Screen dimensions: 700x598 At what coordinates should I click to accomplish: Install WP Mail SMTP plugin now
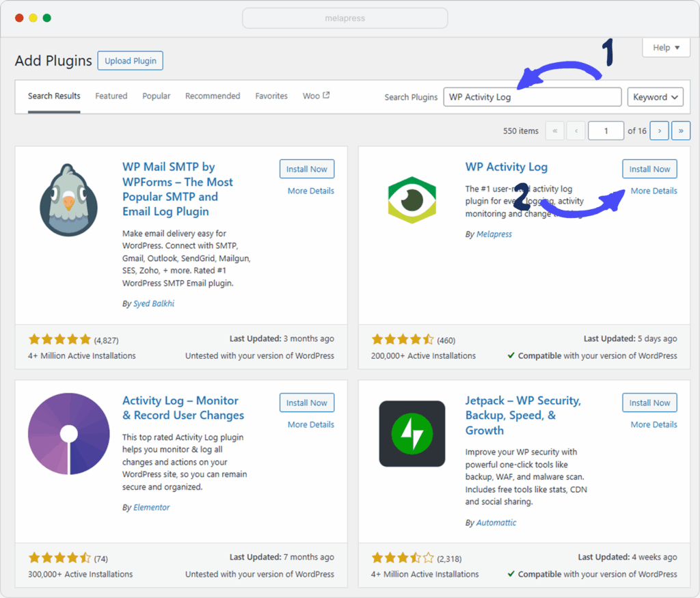[x=307, y=169]
